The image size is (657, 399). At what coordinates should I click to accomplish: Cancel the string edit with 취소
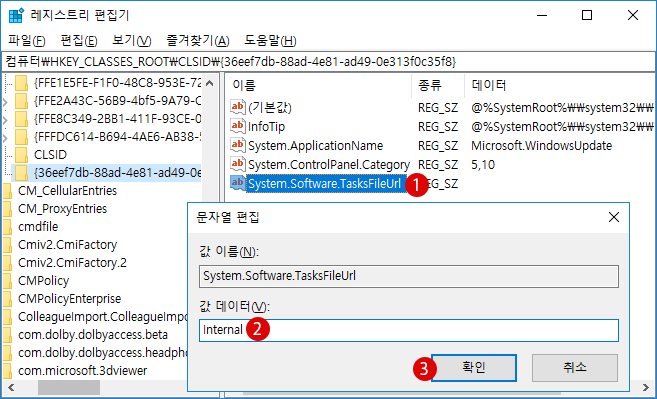coord(575,368)
